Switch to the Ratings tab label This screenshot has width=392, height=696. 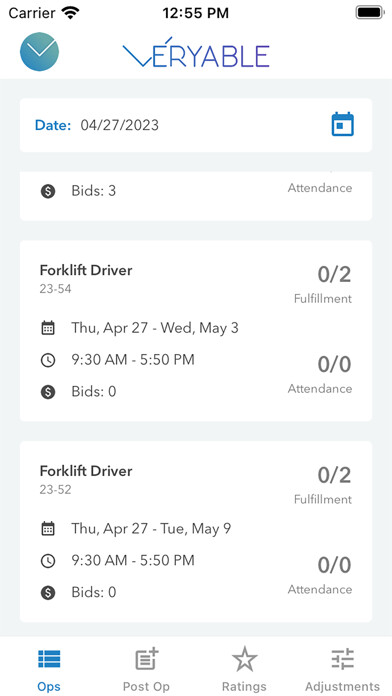coord(244,686)
